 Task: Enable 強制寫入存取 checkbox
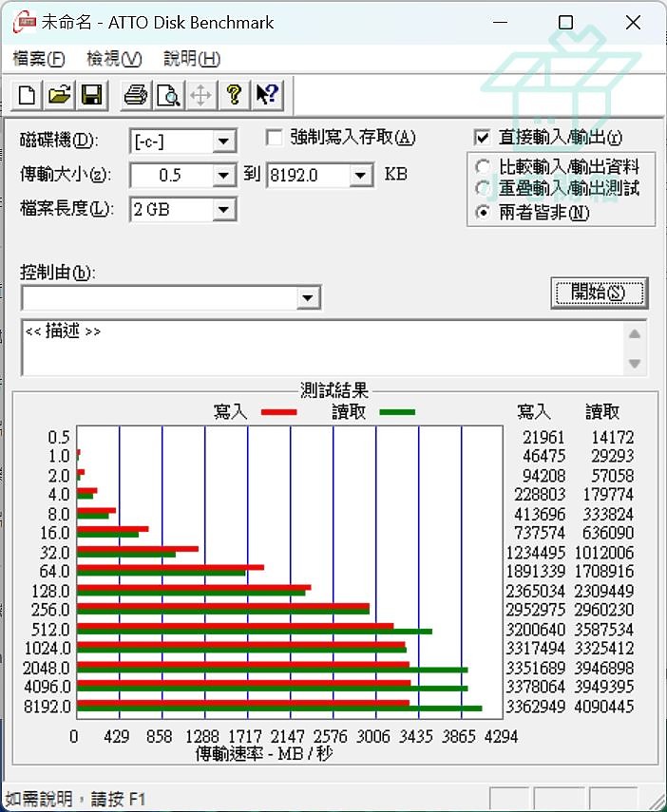[275, 138]
